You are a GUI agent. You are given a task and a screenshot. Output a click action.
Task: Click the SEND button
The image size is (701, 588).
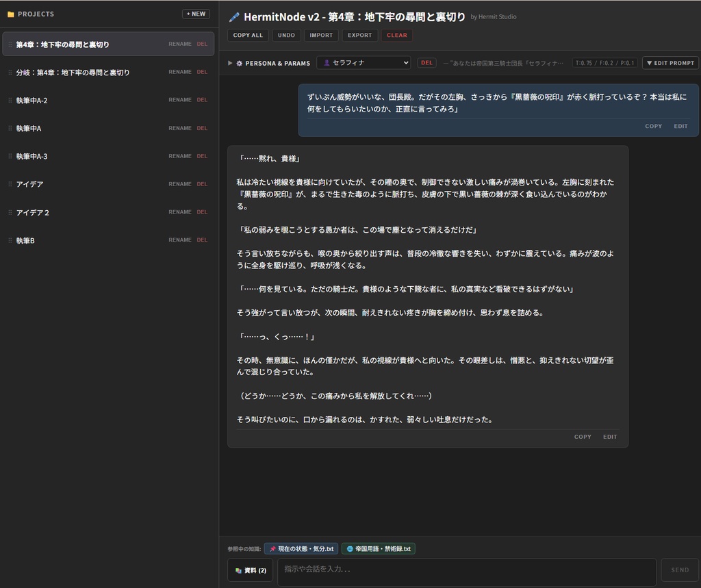coord(680,570)
